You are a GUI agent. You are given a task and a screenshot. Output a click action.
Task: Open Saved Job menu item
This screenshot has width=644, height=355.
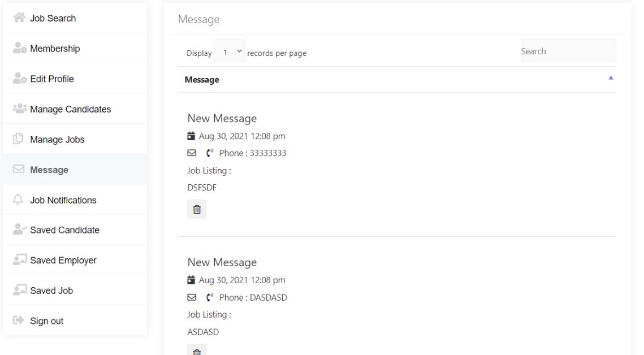tap(51, 291)
